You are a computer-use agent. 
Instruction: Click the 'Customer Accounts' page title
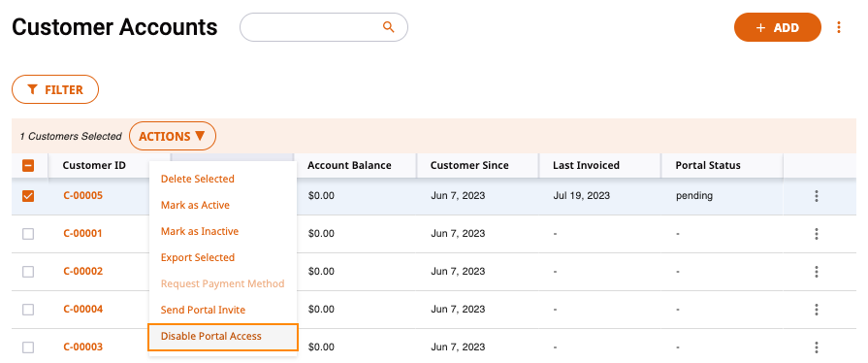[x=114, y=26]
